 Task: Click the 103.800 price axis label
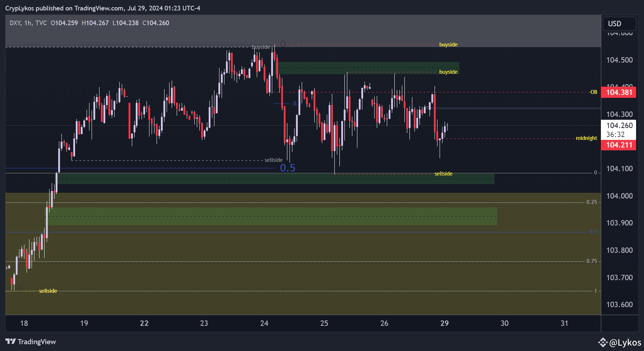click(620, 250)
